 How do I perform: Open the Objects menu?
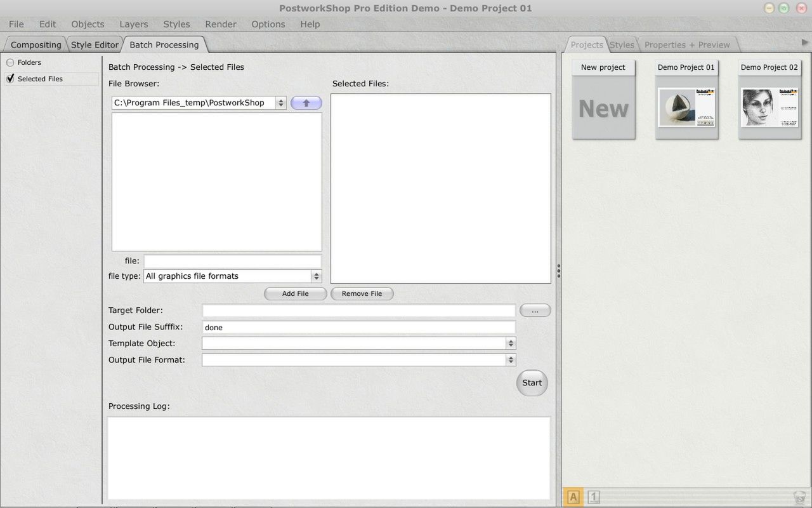(x=88, y=24)
